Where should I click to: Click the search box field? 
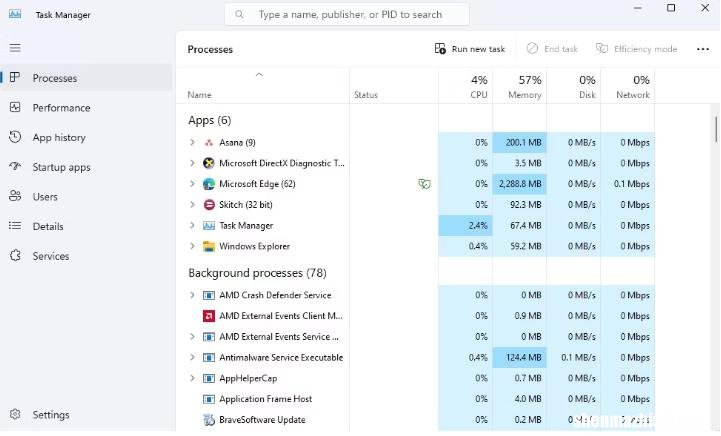pos(347,15)
